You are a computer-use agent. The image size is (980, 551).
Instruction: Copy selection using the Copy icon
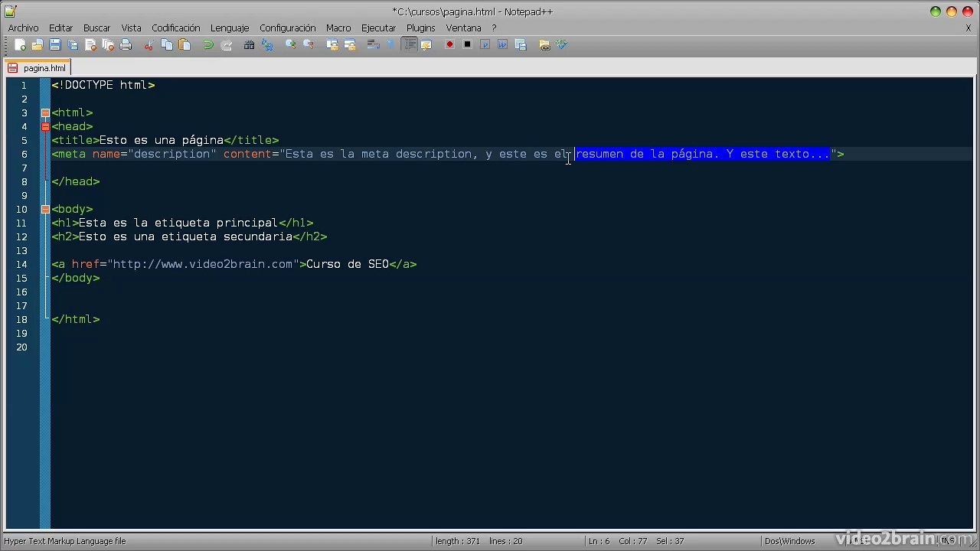(167, 45)
